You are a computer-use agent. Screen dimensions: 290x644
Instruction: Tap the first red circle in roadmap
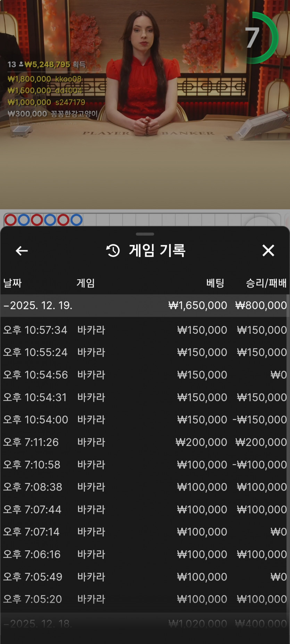point(10,220)
